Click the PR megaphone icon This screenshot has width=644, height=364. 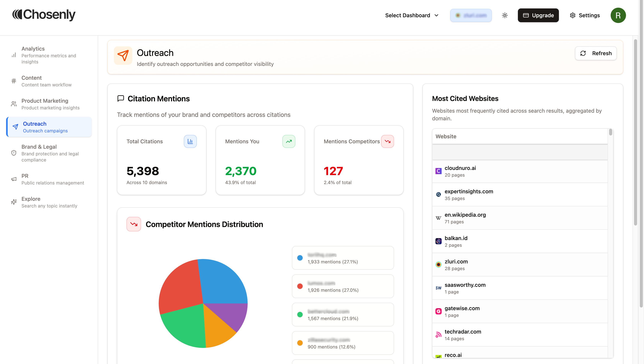(x=14, y=179)
